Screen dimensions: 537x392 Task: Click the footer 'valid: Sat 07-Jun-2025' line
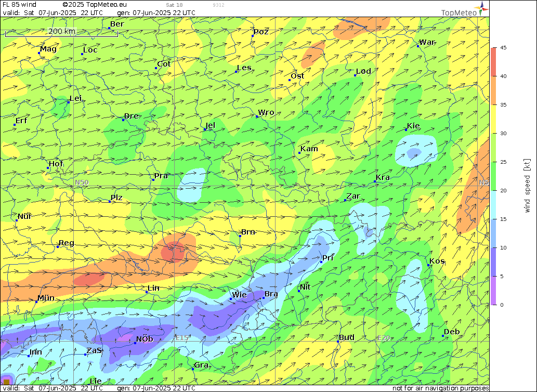(x=53, y=388)
